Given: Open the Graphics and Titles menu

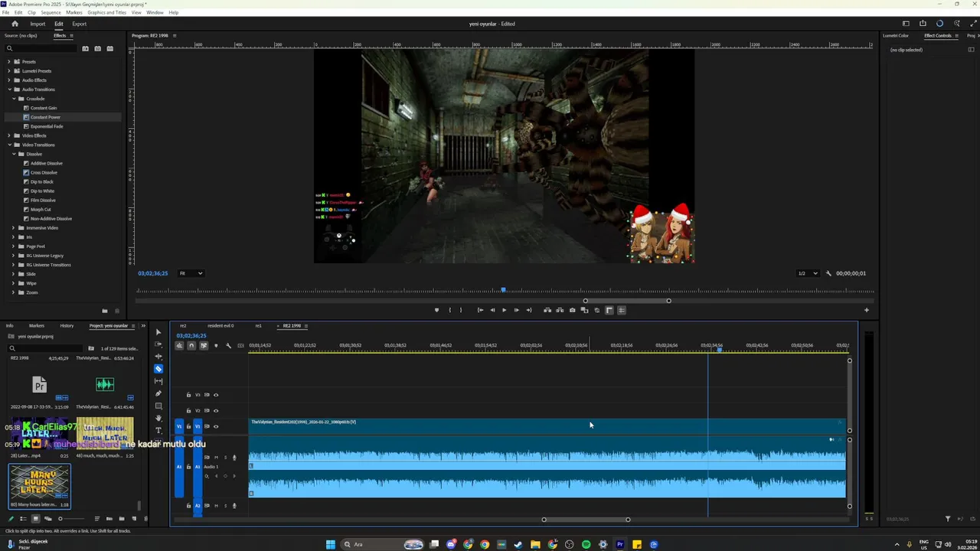Looking at the screenshot, I should [x=107, y=13].
